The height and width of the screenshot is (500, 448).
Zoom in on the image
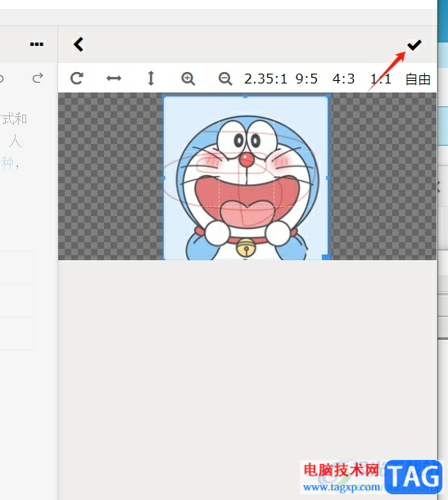click(x=188, y=79)
